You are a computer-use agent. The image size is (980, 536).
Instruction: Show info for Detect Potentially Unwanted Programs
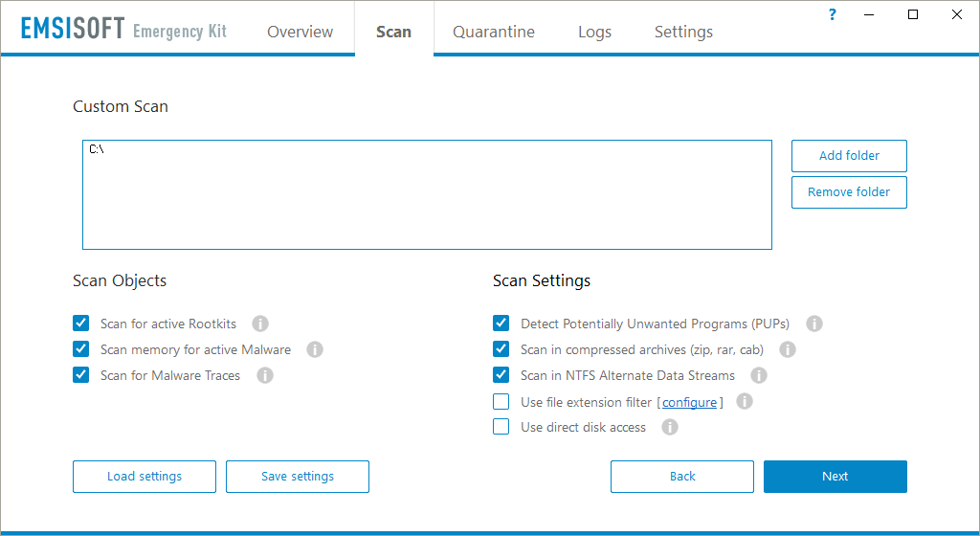pyautogui.click(x=814, y=324)
